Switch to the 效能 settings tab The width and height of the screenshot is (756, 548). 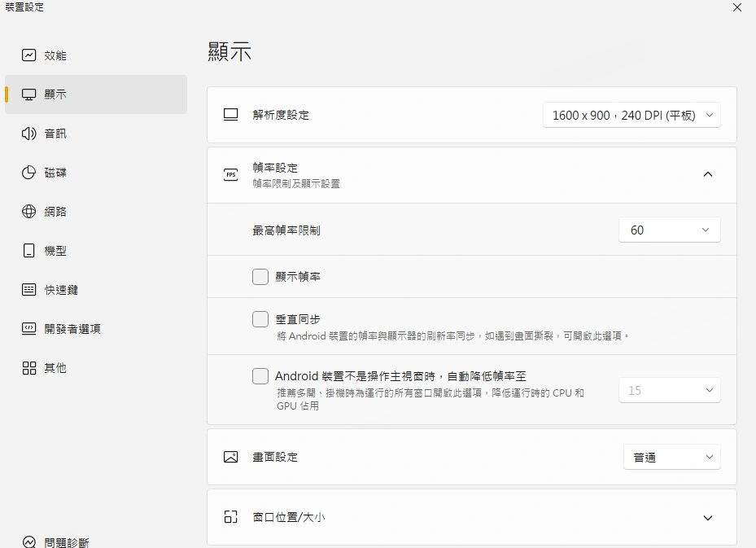pyautogui.click(x=96, y=55)
